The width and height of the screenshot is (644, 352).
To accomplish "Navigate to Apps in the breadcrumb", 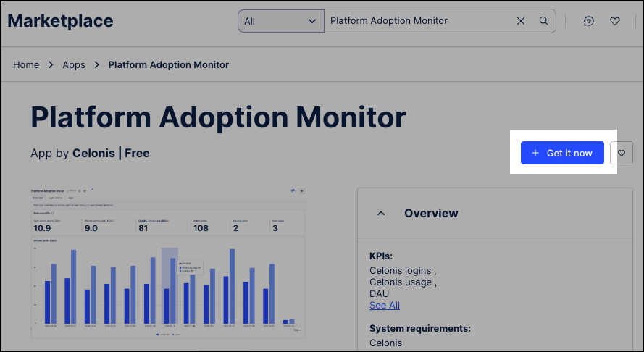I will point(74,64).
